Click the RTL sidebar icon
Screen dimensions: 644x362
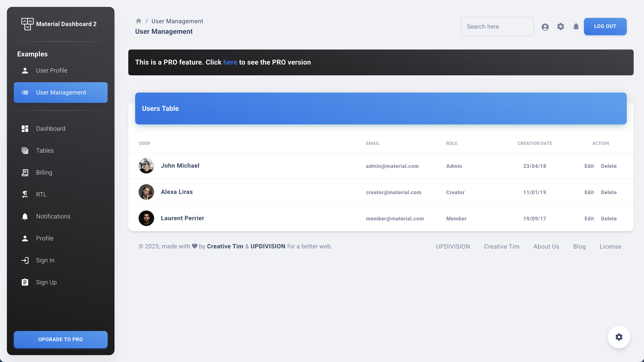tap(25, 194)
